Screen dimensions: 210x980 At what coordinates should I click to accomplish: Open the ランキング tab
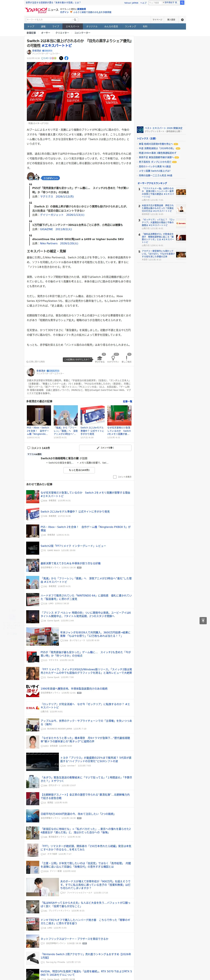coord(131,27)
